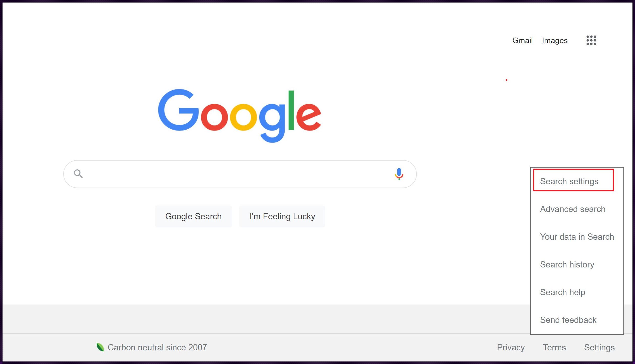
Task: Click the Google Search button
Action: coord(193,216)
